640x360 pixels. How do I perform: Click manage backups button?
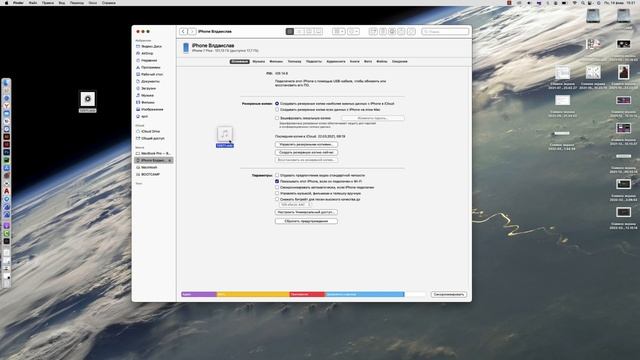click(x=306, y=144)
